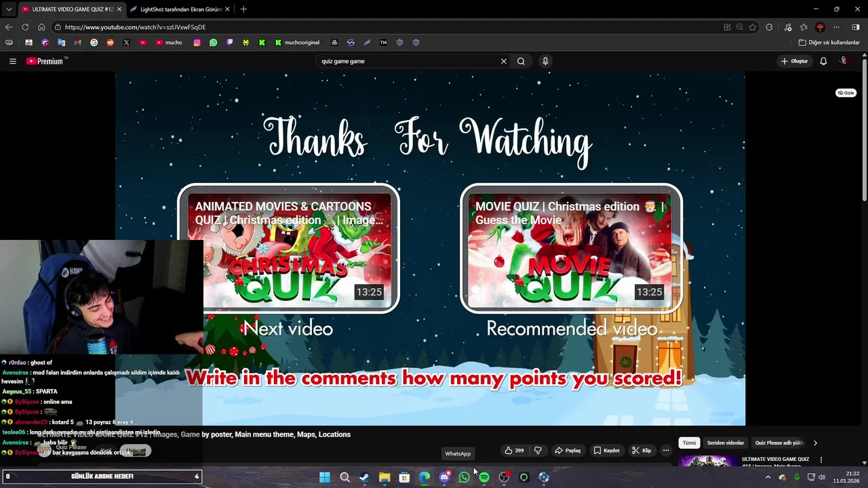Viewport: 868px width, 488px height.
Task: Show more filter chips with right arrow
Action: (x=815, y=443)
